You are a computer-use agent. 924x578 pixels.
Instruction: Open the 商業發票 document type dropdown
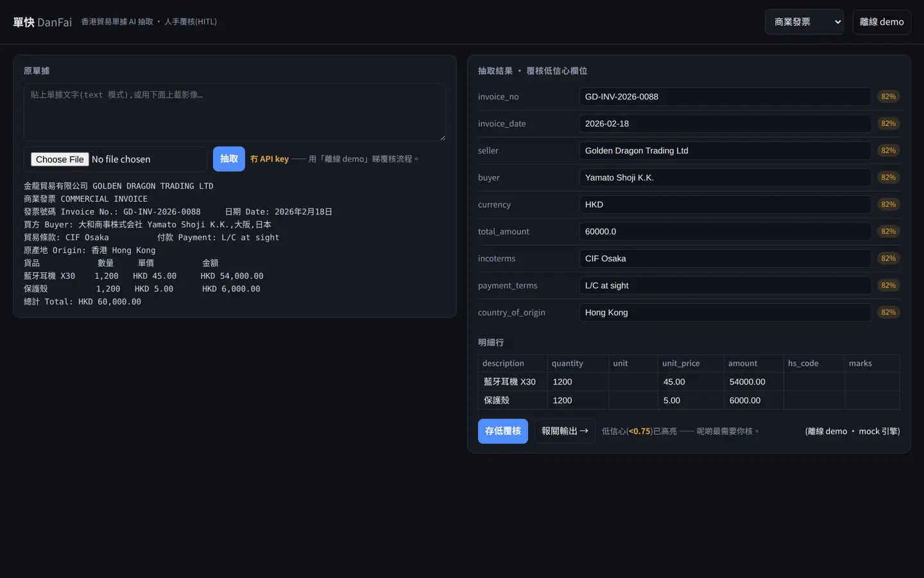[x=804, y=22]
